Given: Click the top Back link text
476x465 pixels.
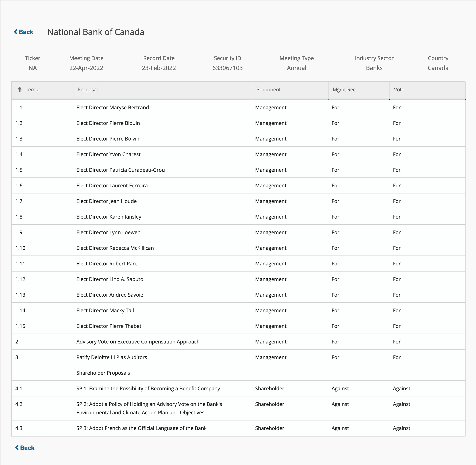Looking at the screenshot, I should point(26,32).
